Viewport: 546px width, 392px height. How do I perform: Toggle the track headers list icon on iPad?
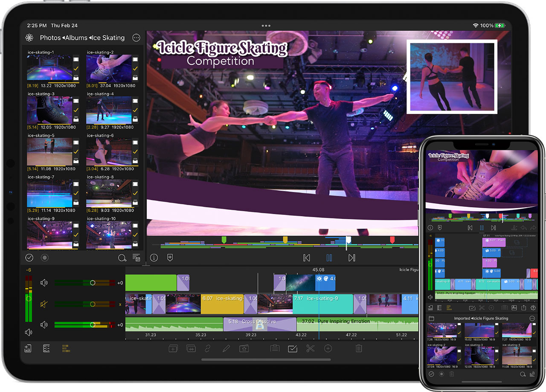tap(46, 348)
